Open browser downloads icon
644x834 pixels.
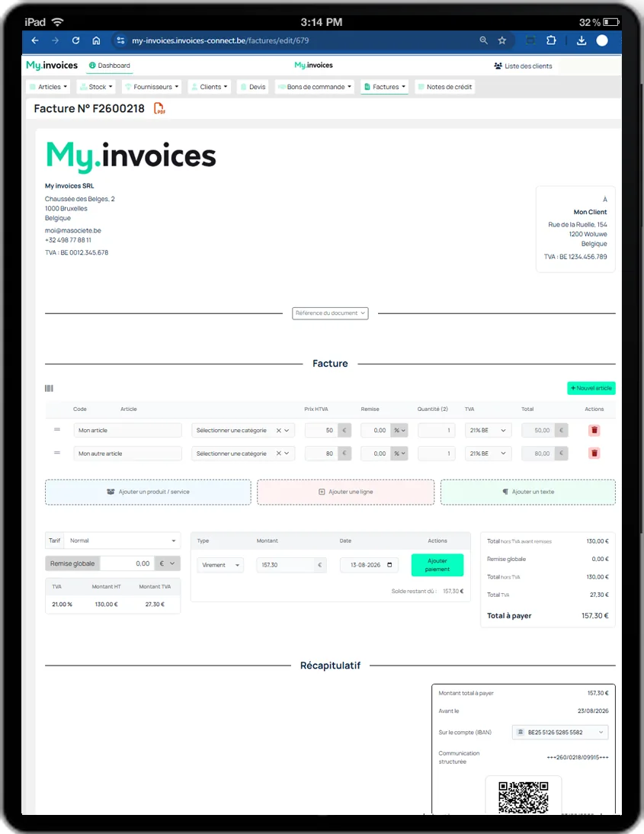582,40
